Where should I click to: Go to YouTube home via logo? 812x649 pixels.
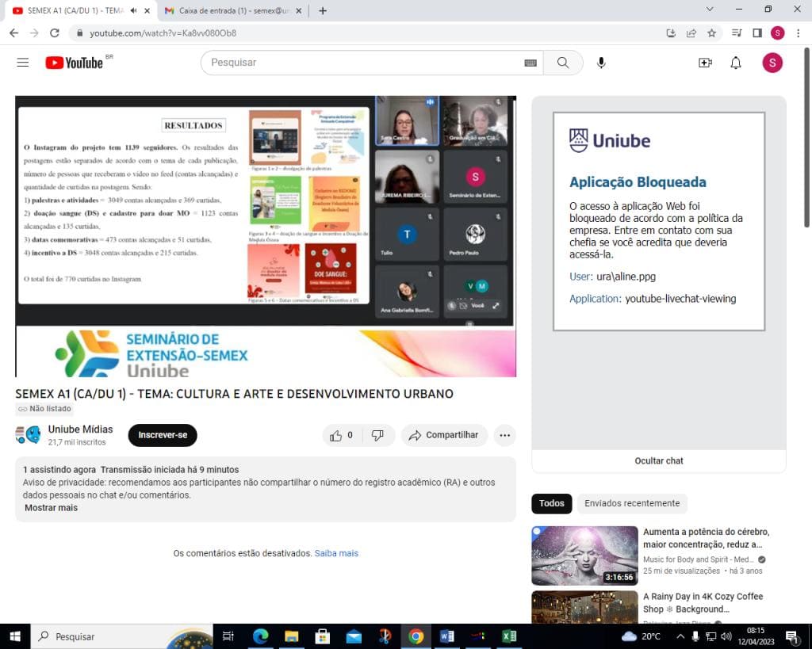pos(74,63)
